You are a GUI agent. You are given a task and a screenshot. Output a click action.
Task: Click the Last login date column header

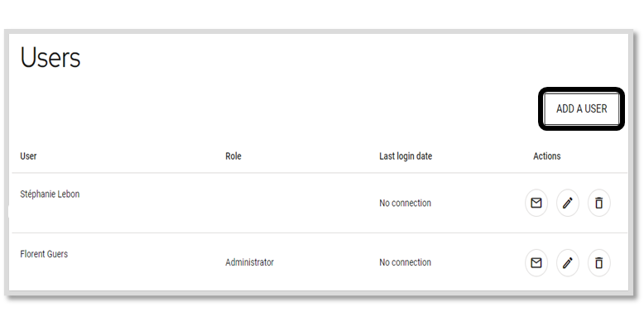click(406, 156)
